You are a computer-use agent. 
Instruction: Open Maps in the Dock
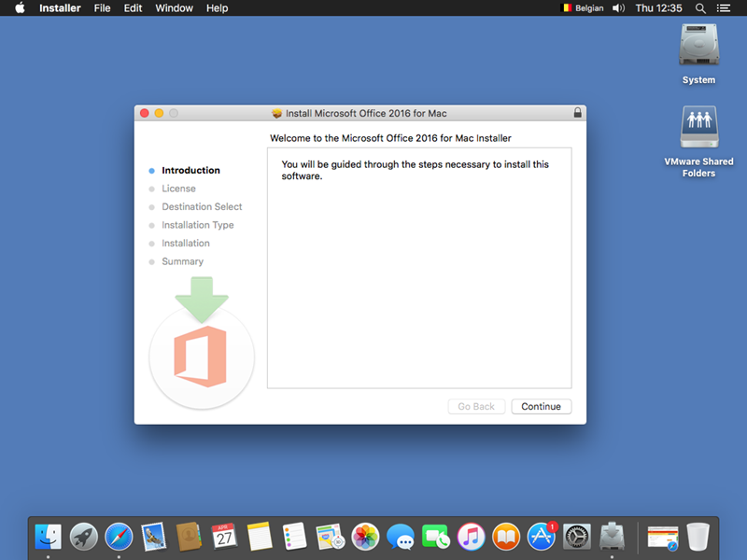pos(331,537)
